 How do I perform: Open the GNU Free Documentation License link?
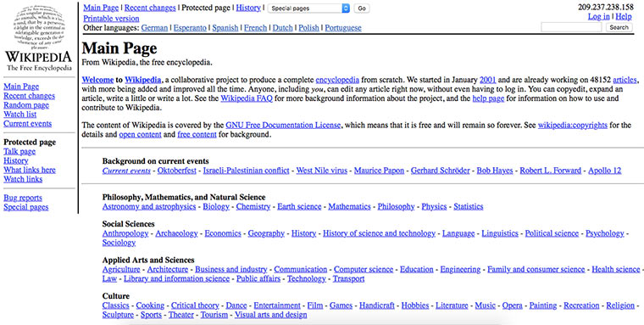click(283, 125)
